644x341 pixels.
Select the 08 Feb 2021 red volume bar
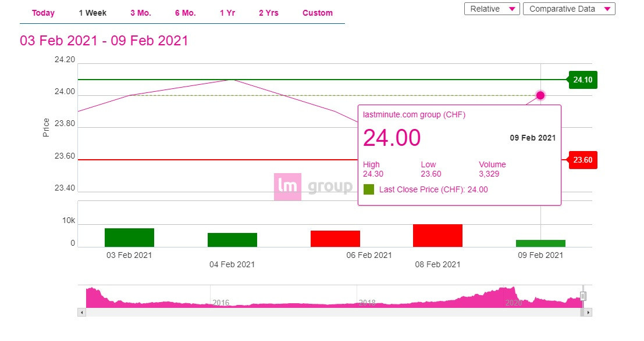438,235
